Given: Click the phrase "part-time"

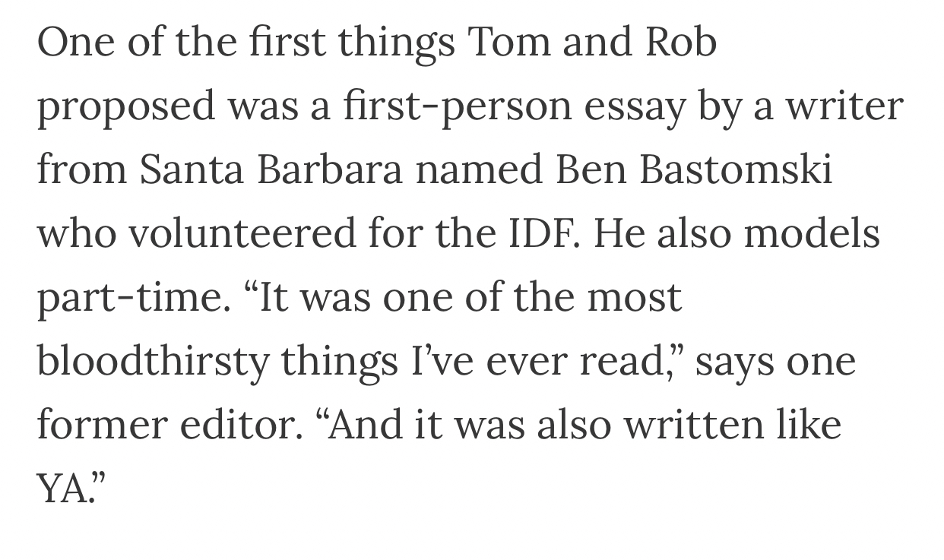Looking at the screenshot, I should (x=132, y=297).
